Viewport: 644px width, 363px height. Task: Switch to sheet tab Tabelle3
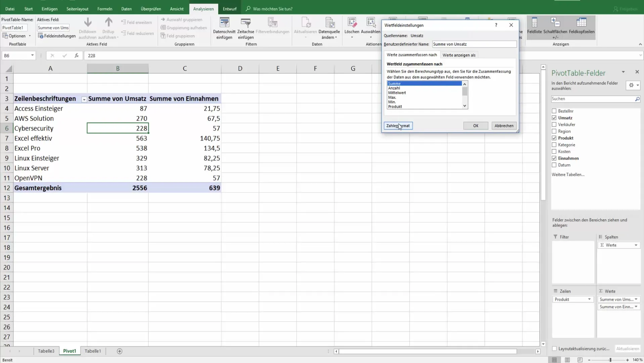[46, 351]
